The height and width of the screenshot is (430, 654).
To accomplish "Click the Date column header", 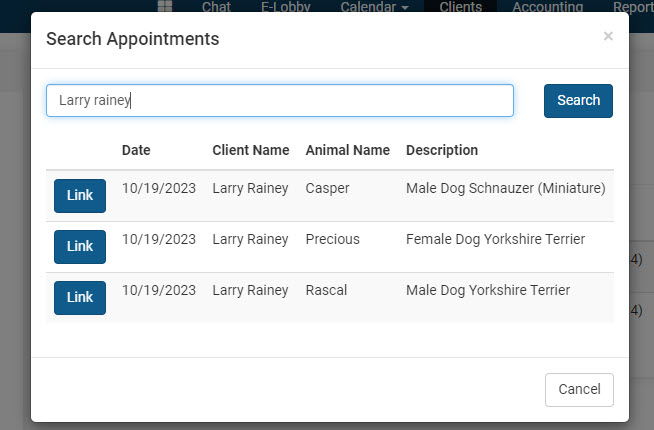I will click(x=136, y=150).
